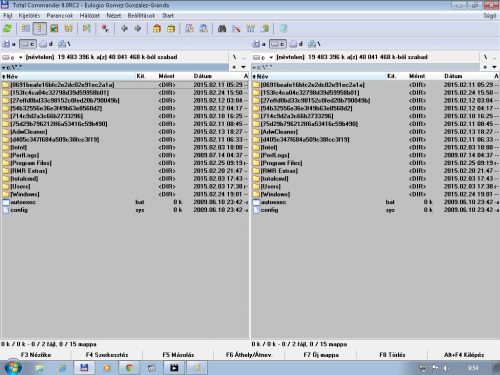This screenshot has width=500, height=375.
Task: Open the Hálózat menu
Action: tap(90, 16)
